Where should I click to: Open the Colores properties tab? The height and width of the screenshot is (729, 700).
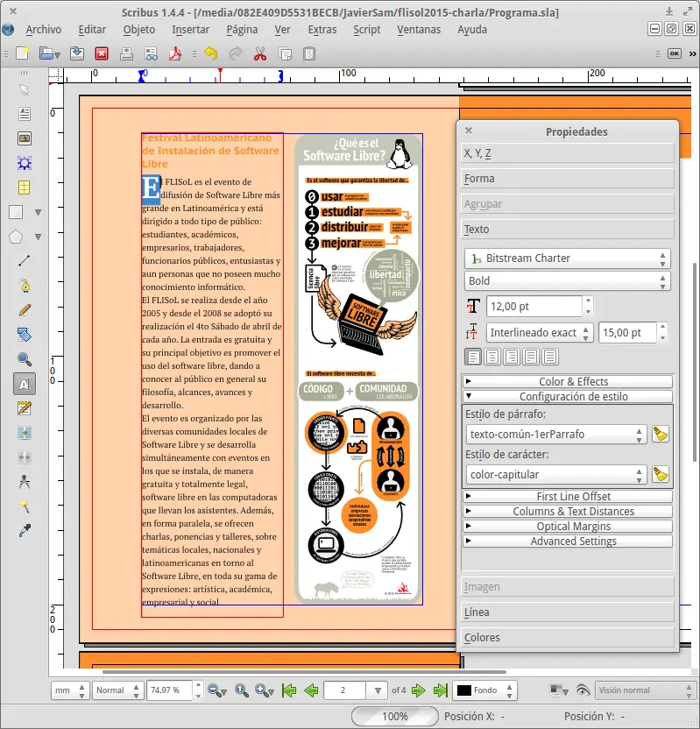pos(568,637)
